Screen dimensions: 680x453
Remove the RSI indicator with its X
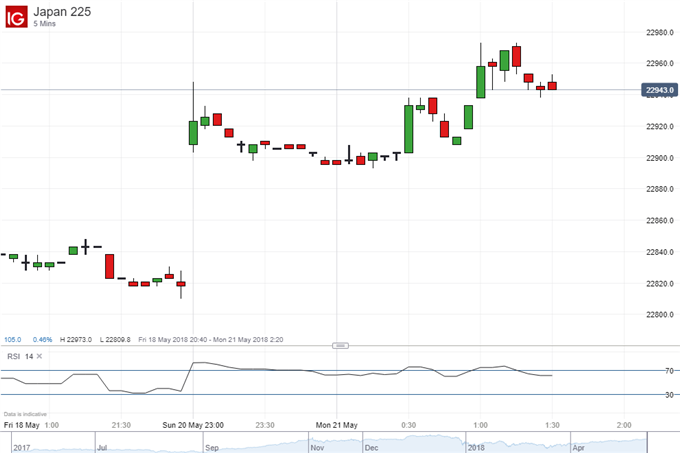(39, 356)
